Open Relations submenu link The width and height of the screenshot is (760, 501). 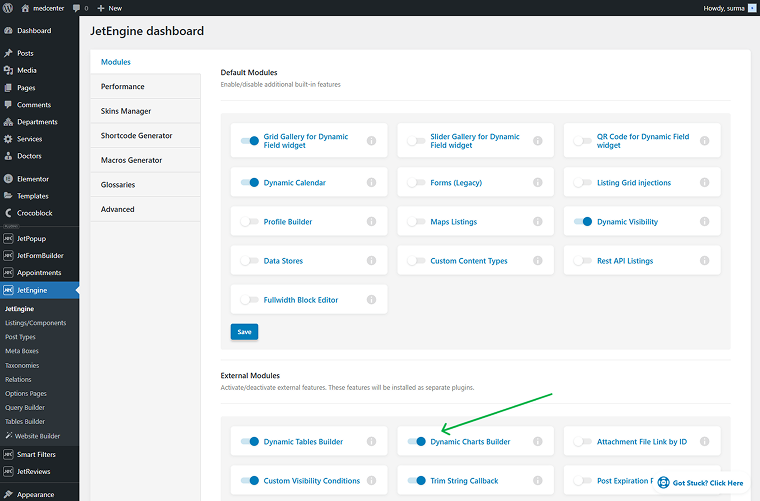18,379
